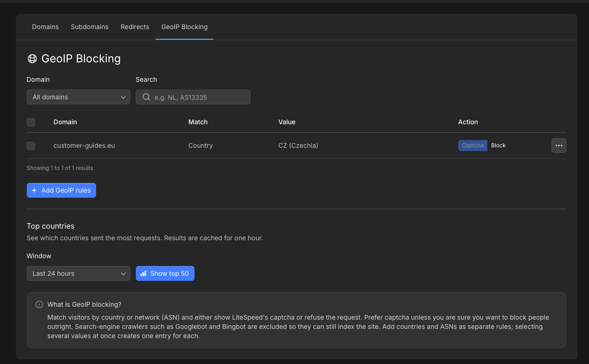Open the Last 24 hours window dropdown
589x364 pixels.
pos(79,273)
